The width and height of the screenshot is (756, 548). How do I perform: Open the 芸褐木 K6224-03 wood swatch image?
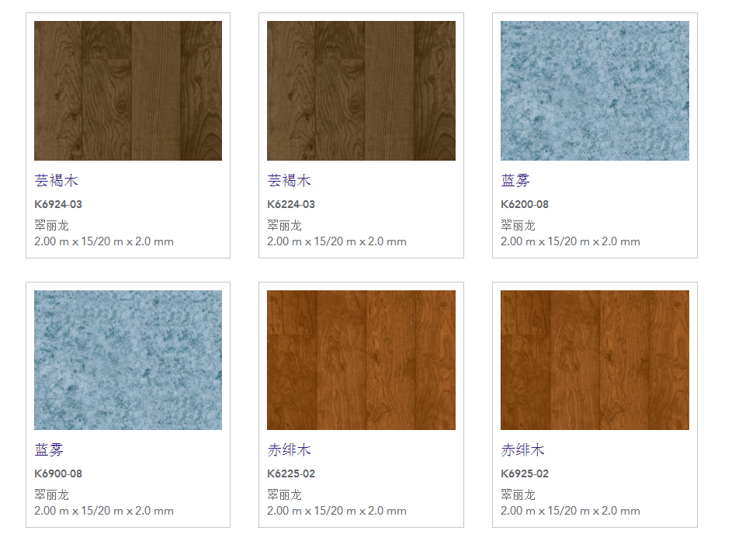(x=361, y=91)
